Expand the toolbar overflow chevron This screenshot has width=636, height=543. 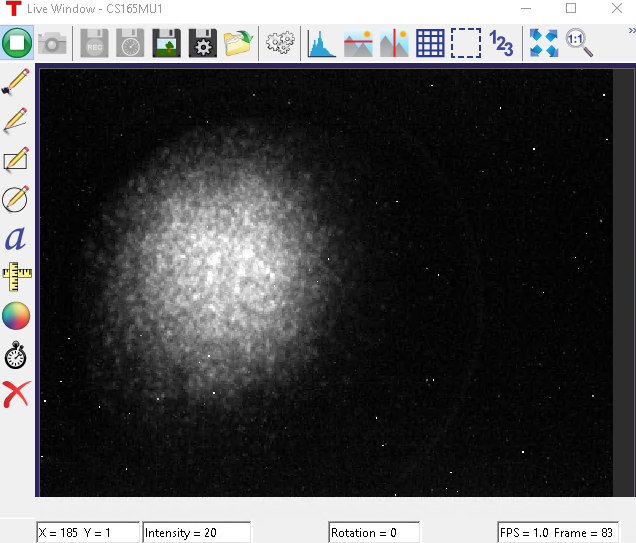pos(631,31)
